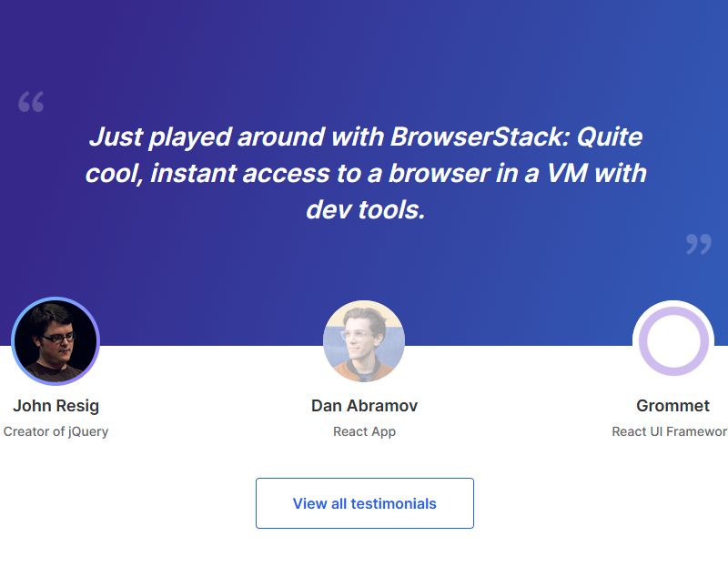Click the Grommet circular logo
Viewport: 728px width, 587px height.
click(673, 341)
